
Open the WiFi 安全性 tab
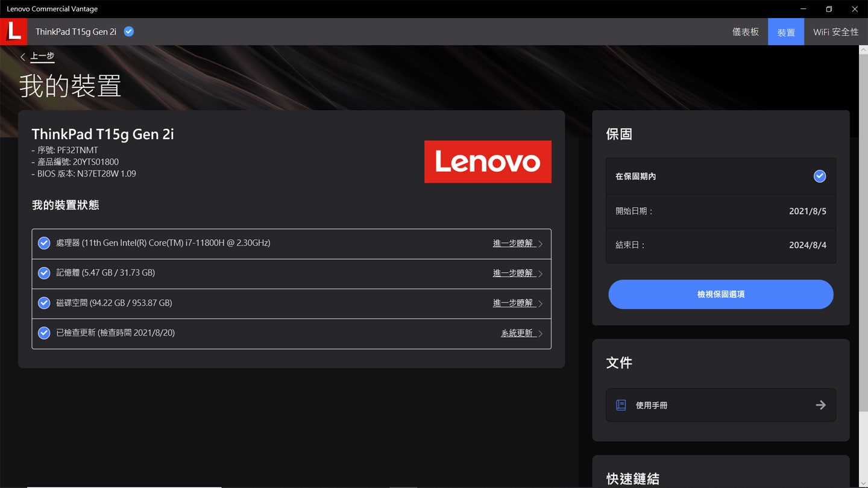[835, 32]
